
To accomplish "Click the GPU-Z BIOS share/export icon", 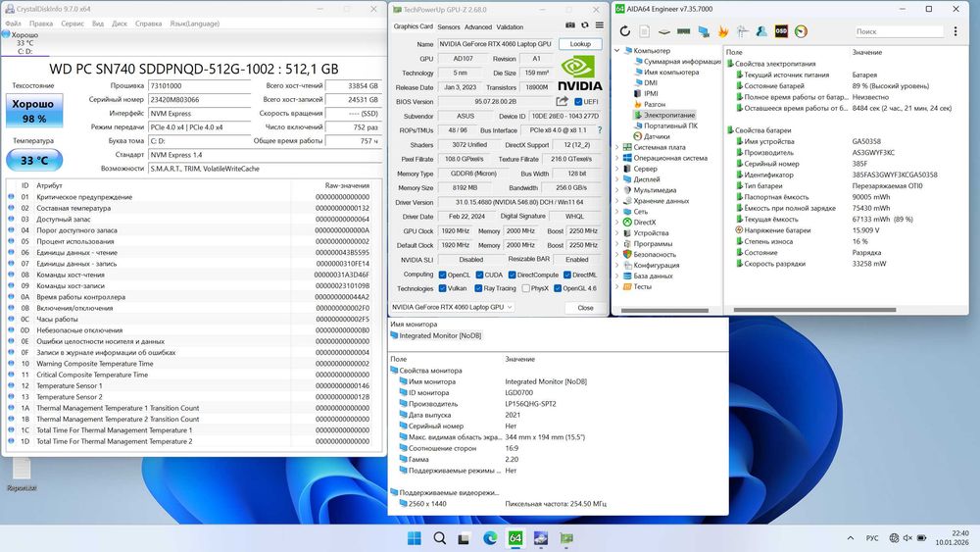I will 562,101.
